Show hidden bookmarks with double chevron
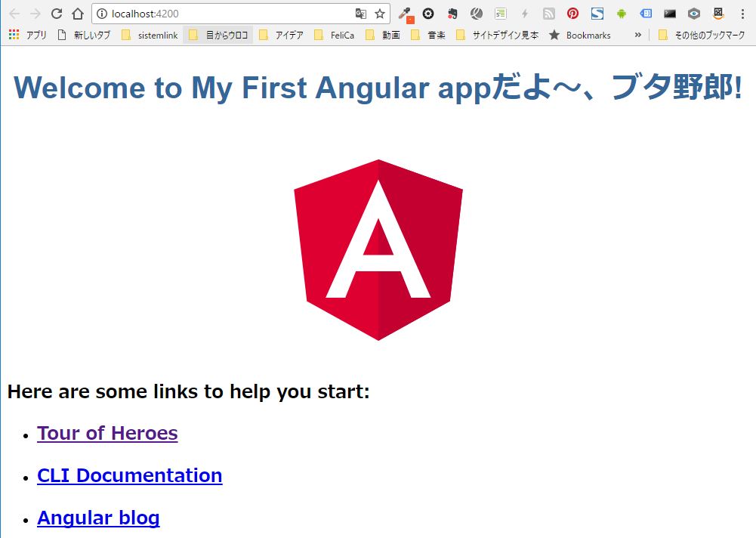Viewport: 756px width, 538px height. point(638,35)
